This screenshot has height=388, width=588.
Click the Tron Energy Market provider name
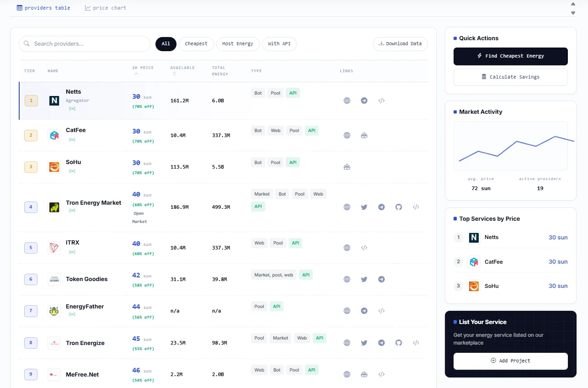94,203
